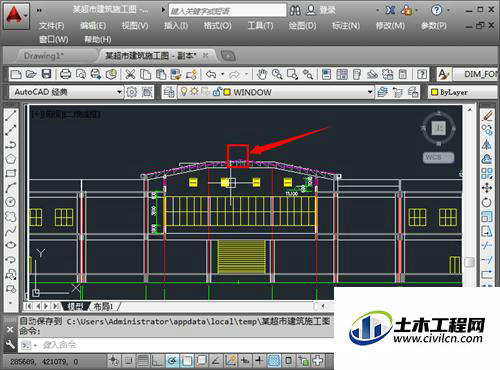Toggle Snap mode in status bar

(x=129, y=361)
